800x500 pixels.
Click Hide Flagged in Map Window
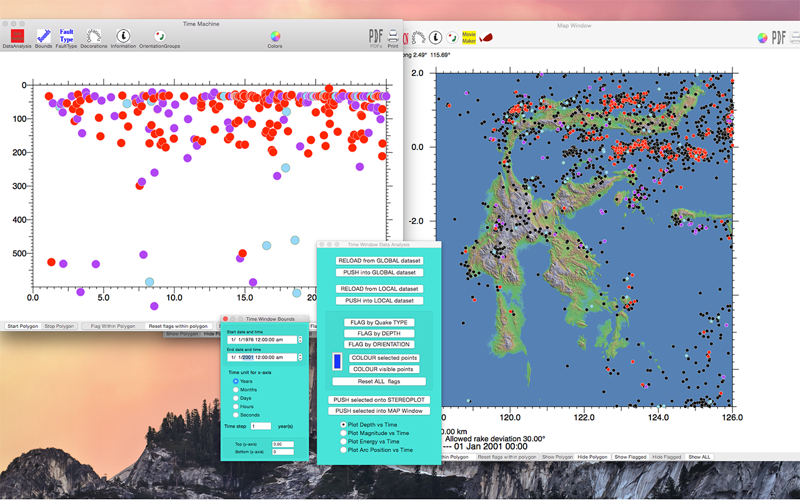coord(667,457)
